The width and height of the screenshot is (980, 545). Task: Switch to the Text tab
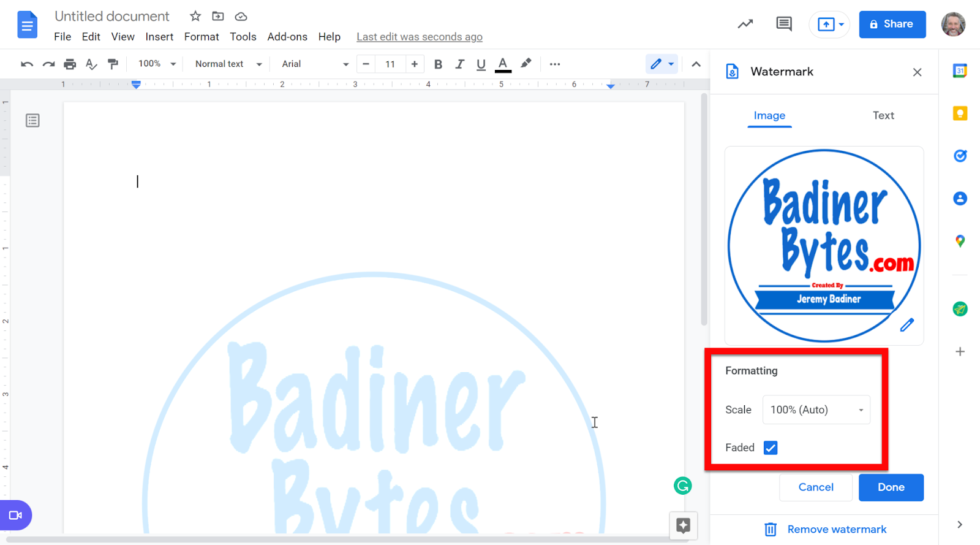tap(883, 115)
